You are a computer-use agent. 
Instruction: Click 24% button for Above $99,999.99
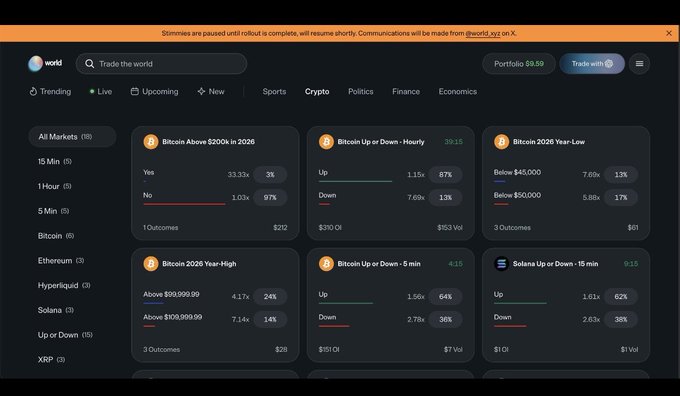coord(270,297)
